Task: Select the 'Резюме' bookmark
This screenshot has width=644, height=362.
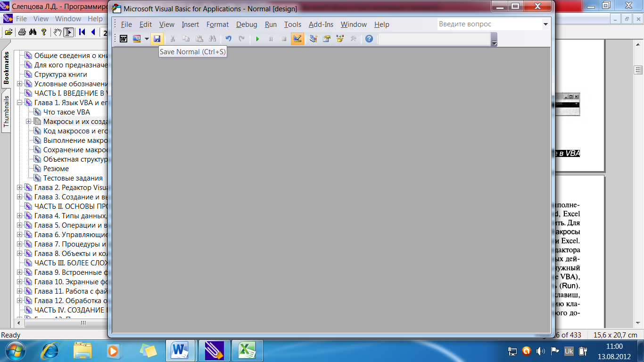Action: (56, 169)
